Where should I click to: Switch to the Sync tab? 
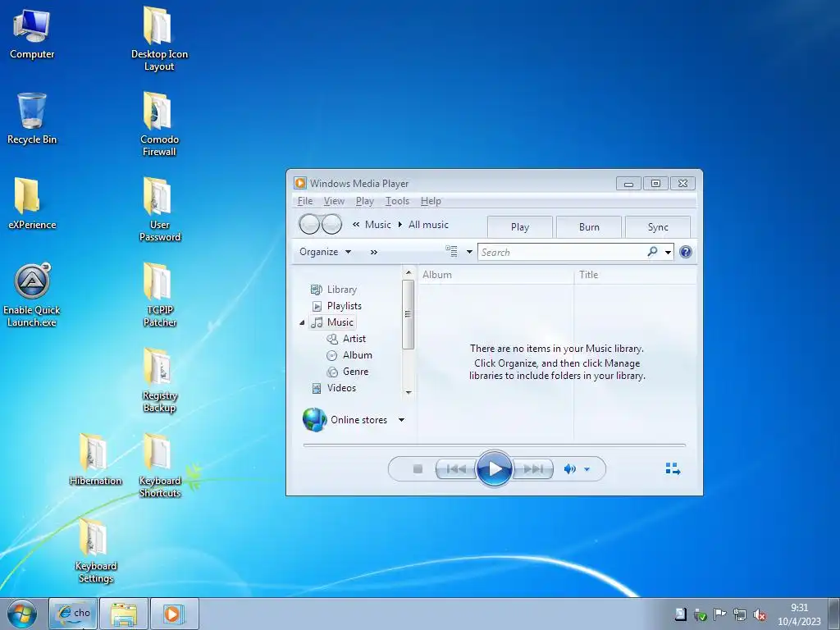tap(658, 227)
